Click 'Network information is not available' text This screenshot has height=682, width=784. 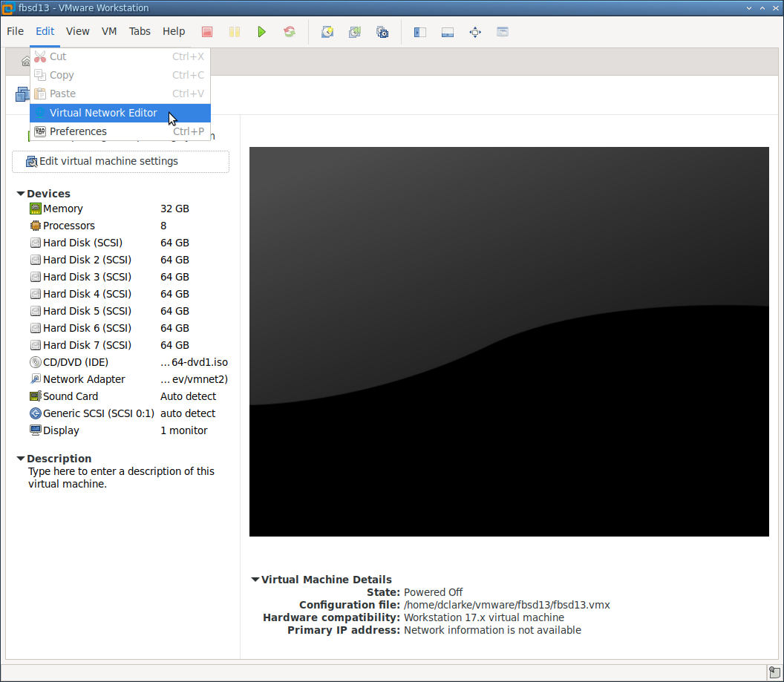(x=492, y=631)
